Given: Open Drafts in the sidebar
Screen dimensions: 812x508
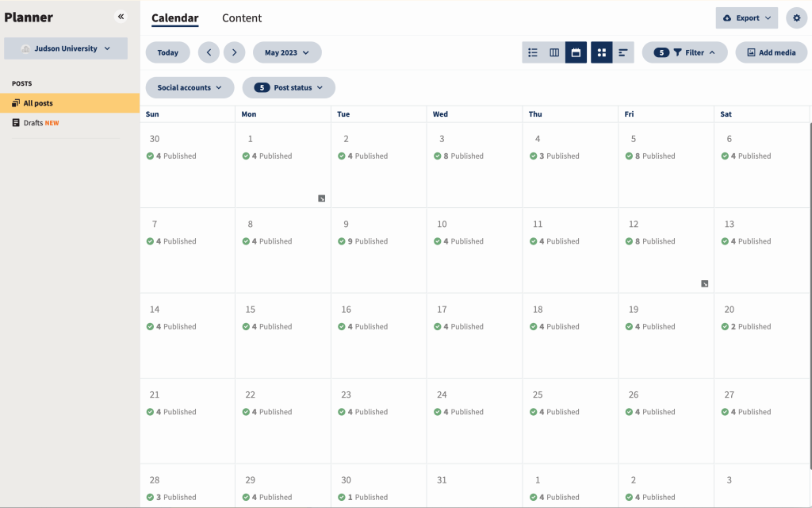Looking at the screenshot, I should click(x=33, y=123).
